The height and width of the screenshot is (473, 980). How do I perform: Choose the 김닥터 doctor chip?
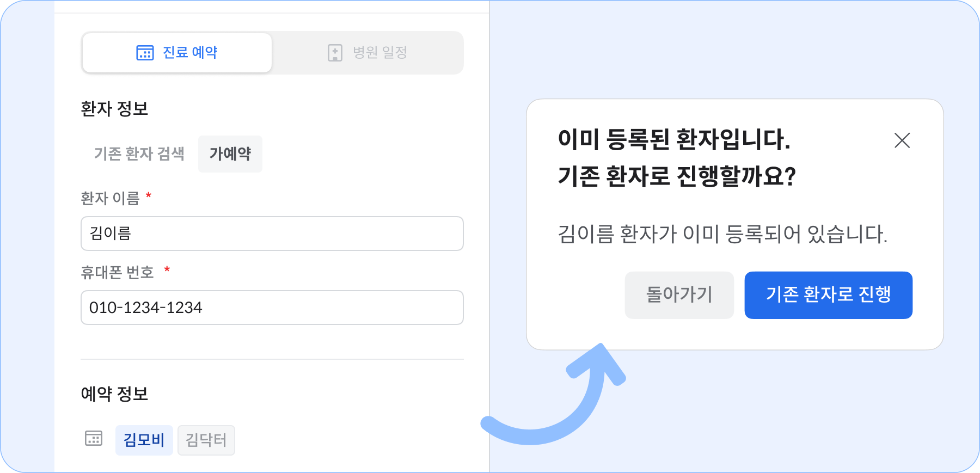click(x=206, y=440)
